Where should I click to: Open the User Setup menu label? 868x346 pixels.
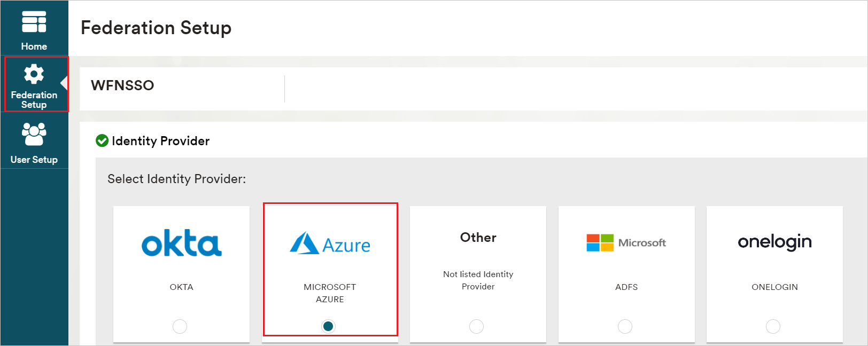click(34, 160)
